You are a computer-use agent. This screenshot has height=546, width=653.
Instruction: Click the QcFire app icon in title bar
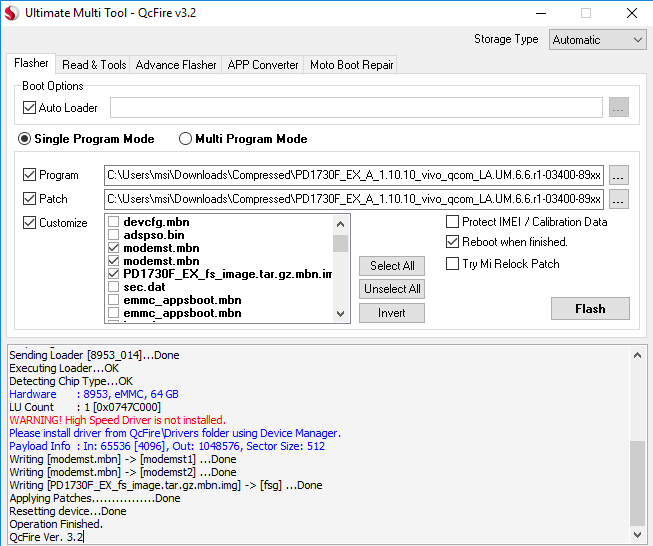point(12,13)
